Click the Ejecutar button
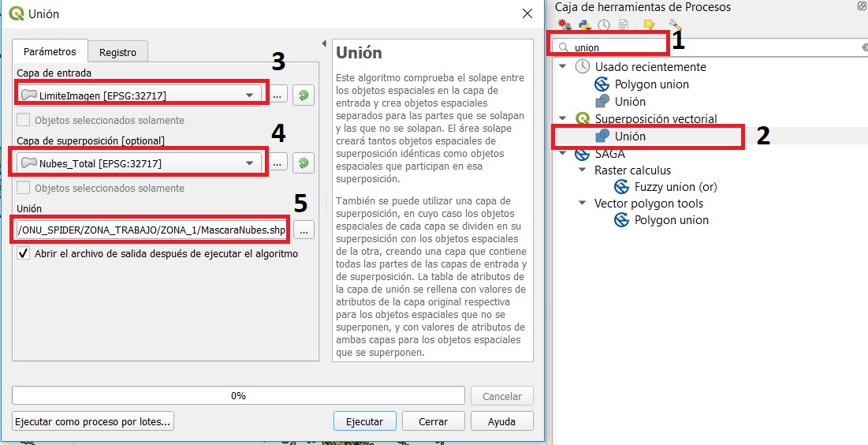The height and width of the screenshot is (445, 868). 364,421
